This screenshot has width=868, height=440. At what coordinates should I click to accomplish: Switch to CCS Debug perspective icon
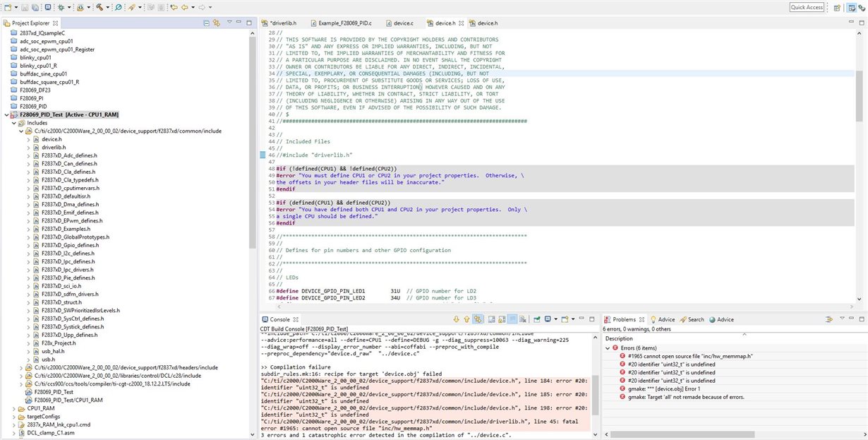tap(860, 7)
